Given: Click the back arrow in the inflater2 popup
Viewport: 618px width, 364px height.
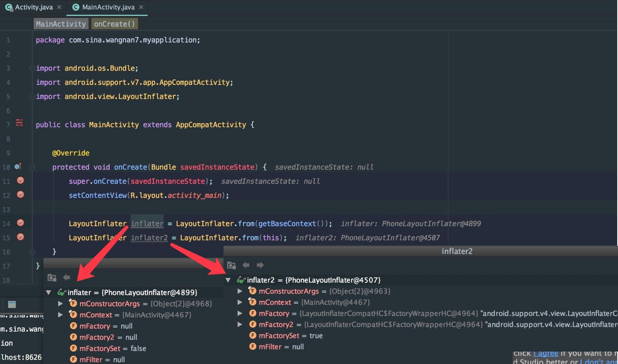Looking at the screenshot, I should coord(246,265).
